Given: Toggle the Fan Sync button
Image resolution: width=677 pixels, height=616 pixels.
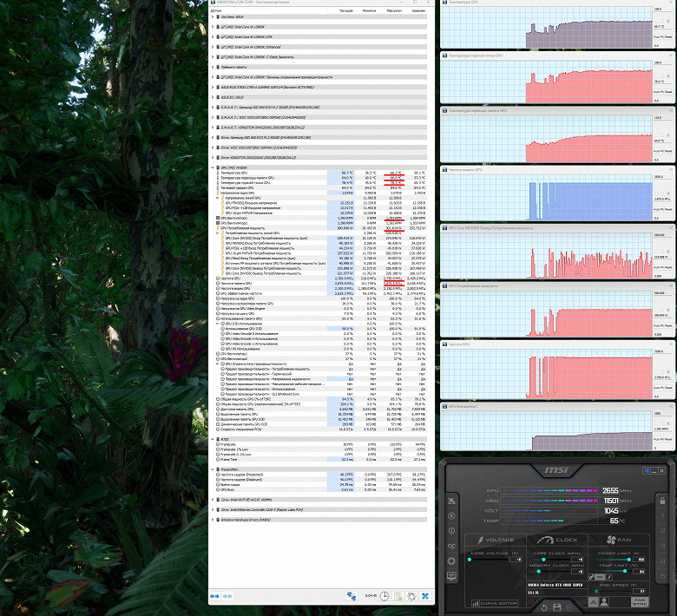Looking at the screenshot, I should pos(640,602).
